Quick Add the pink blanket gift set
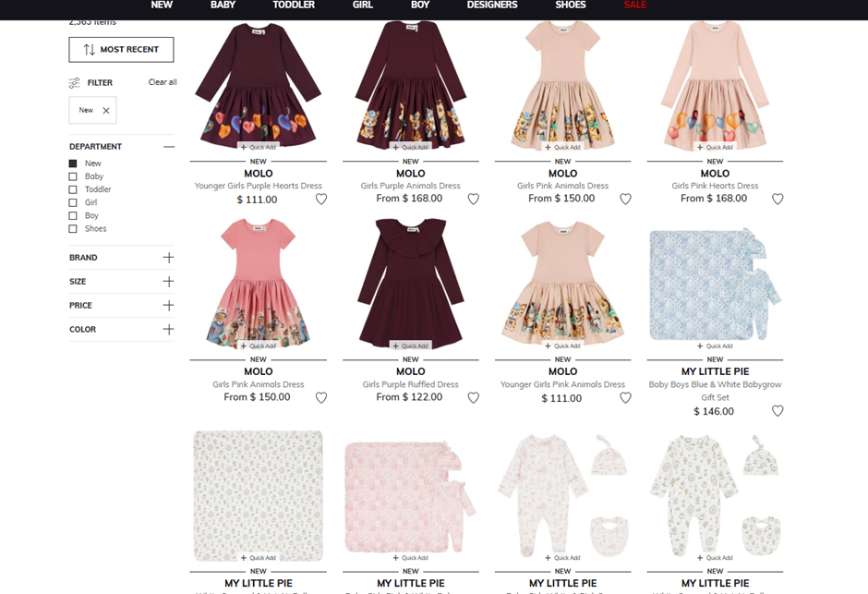This screenshot has height=594, width=868. click(411, 558)
